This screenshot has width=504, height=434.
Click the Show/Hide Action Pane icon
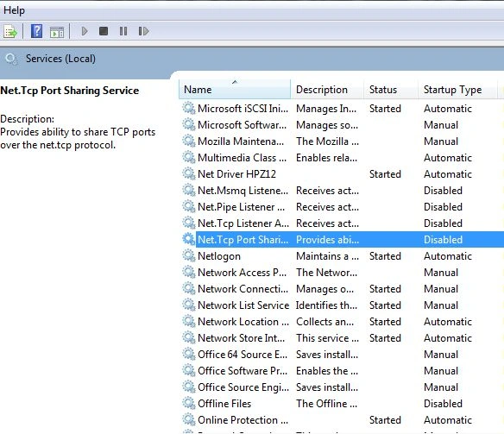click(x=57, y=31)
